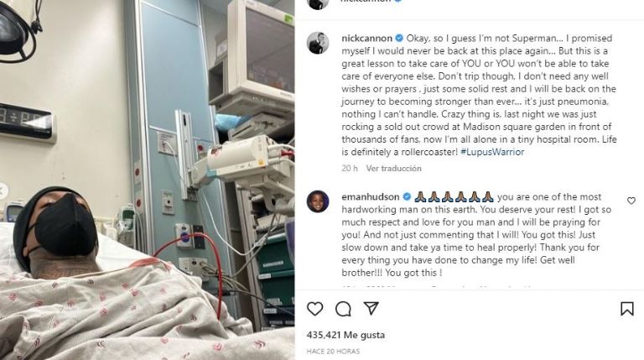Click the 20 h caption timestamp

350,169
